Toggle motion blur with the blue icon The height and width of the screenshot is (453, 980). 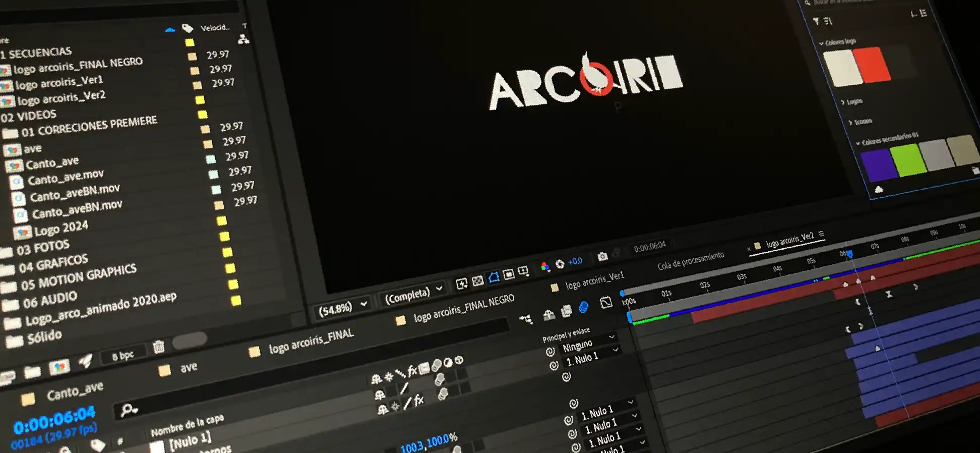click(583, 307)
